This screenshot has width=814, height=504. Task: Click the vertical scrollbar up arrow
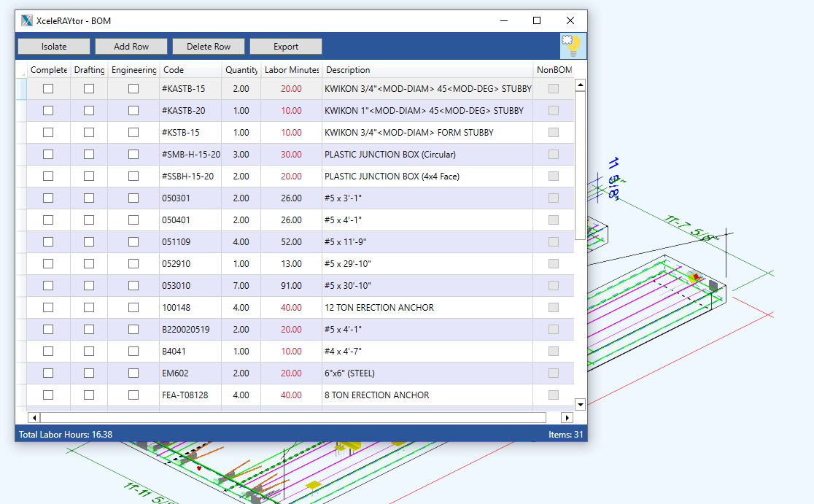coord(581,85)
